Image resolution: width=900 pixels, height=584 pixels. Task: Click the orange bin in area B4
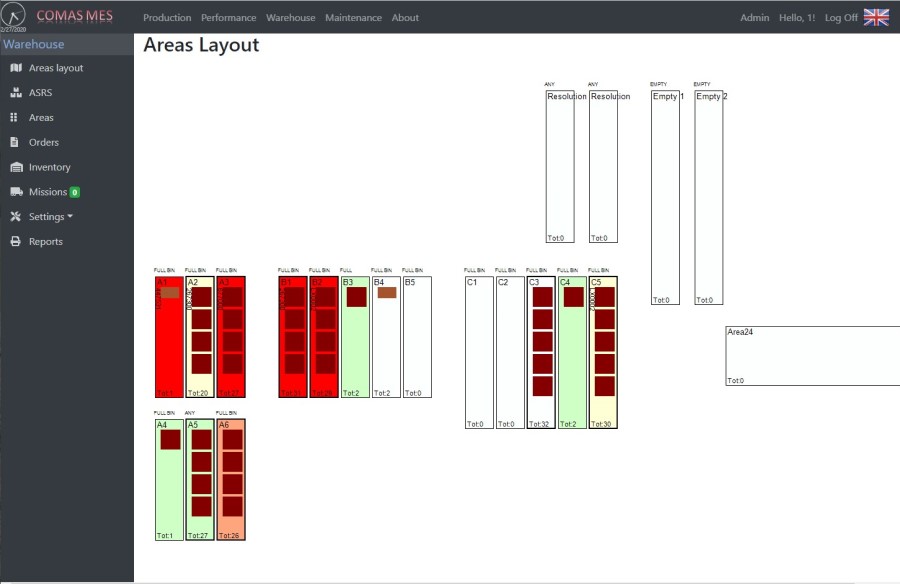point(387,293)
